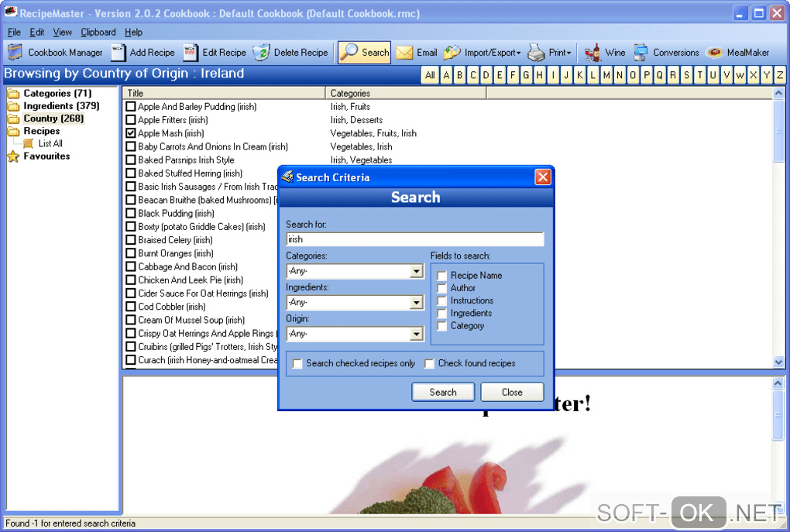Click the Search button in dialog
This screenshot has width=790, height=532.
pyautogui.click(x=443, y=392)
